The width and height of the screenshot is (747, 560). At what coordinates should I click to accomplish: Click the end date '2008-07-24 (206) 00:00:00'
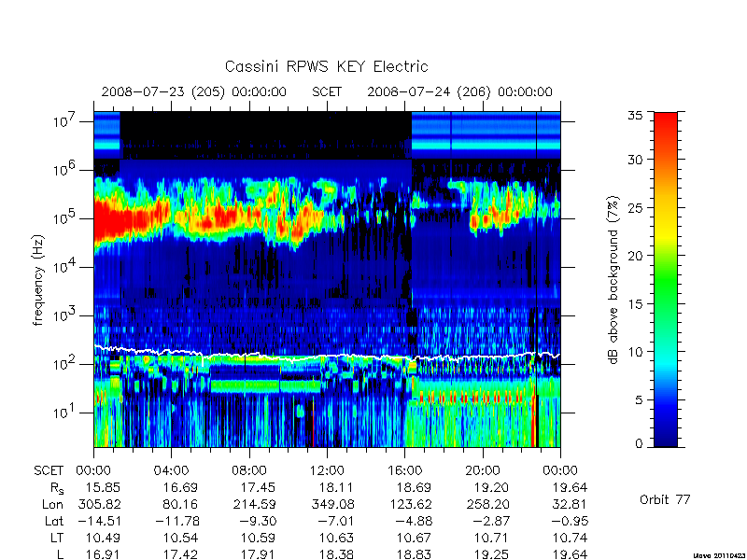tap(459, 91)
